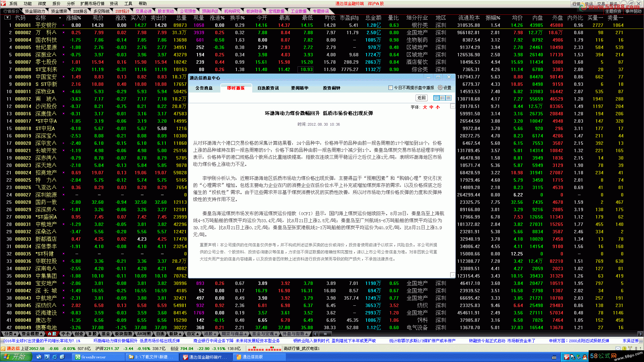Switch to 投资闹钟 tab
Image resolution: width=644 pixels, height=362 pixels.
(x=331, y=88)
